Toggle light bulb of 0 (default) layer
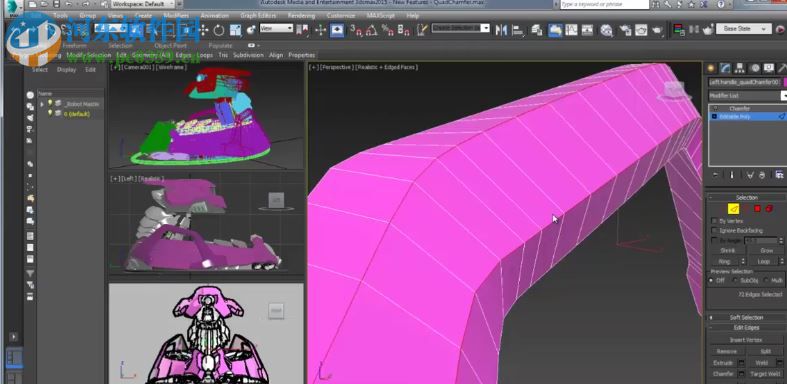This screenshot has height=384, width=787. click(50, 113)
